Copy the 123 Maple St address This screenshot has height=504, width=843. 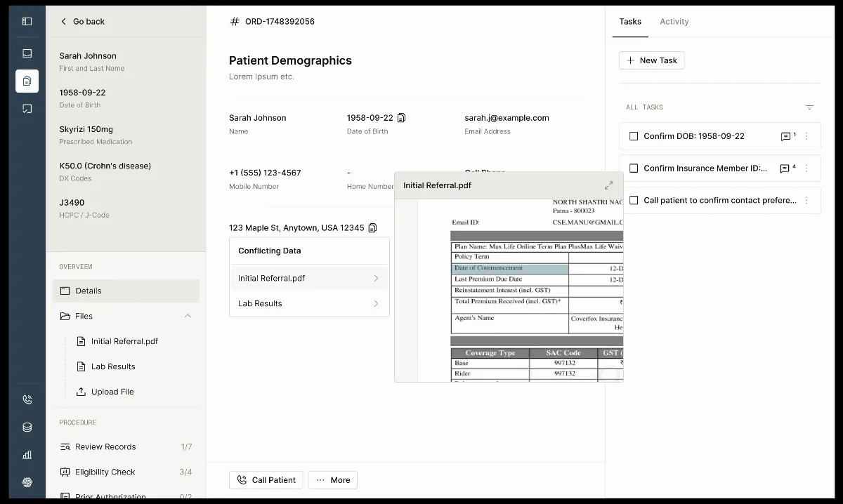tap(372, 227)
